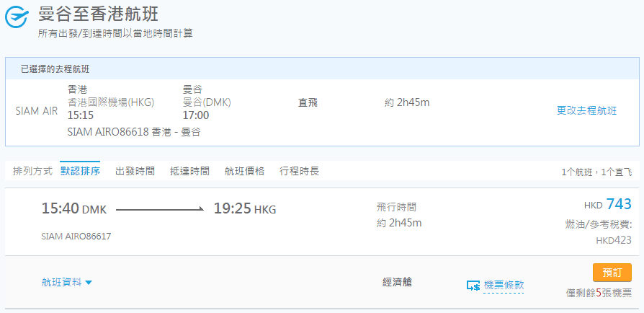The image size is (644, 313).
Task: Sort flights by 航班價格
Action: pos(244,171)
